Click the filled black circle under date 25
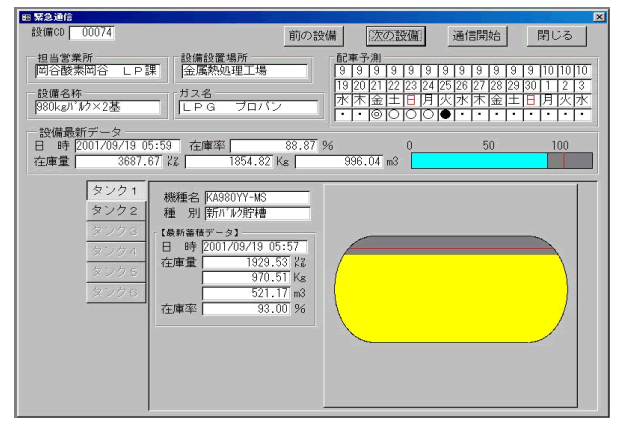 pyautogui.click(x=445, y=115)
